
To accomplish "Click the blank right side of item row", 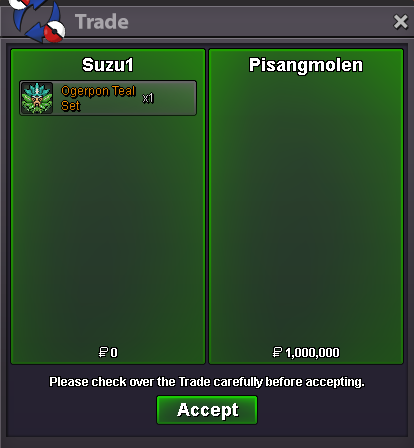I will [175, 98].
